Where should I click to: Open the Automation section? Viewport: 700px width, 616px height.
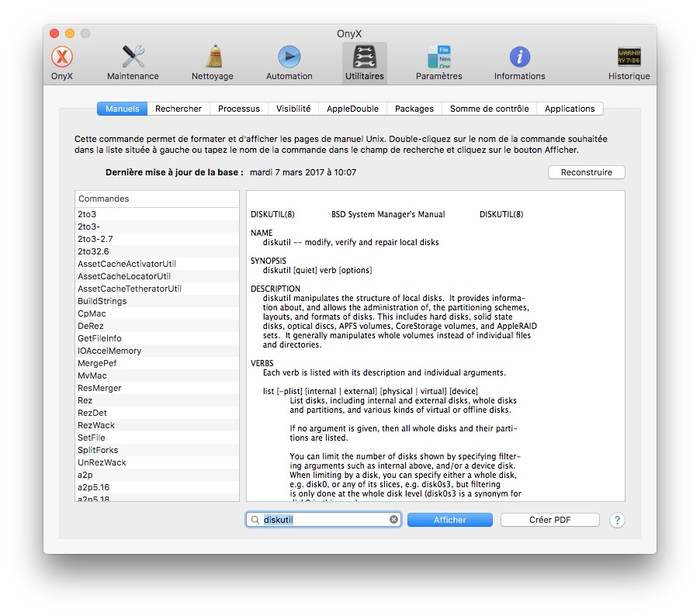289,63
